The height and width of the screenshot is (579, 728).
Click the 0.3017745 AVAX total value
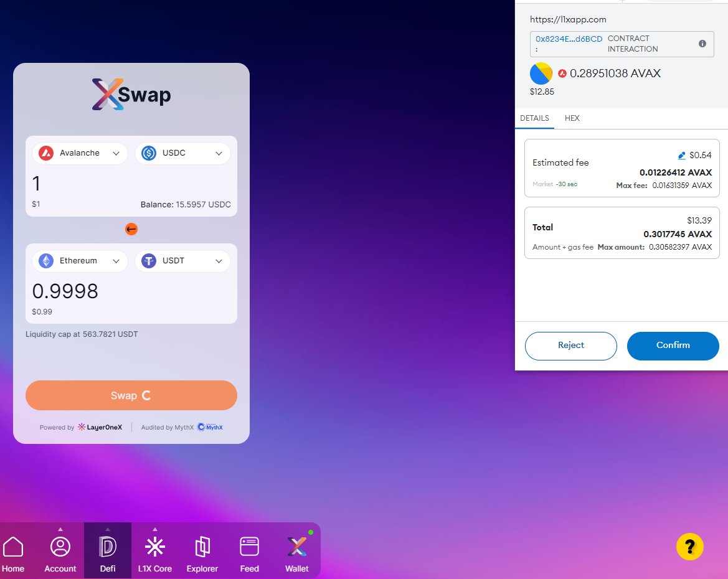[678, 234]
